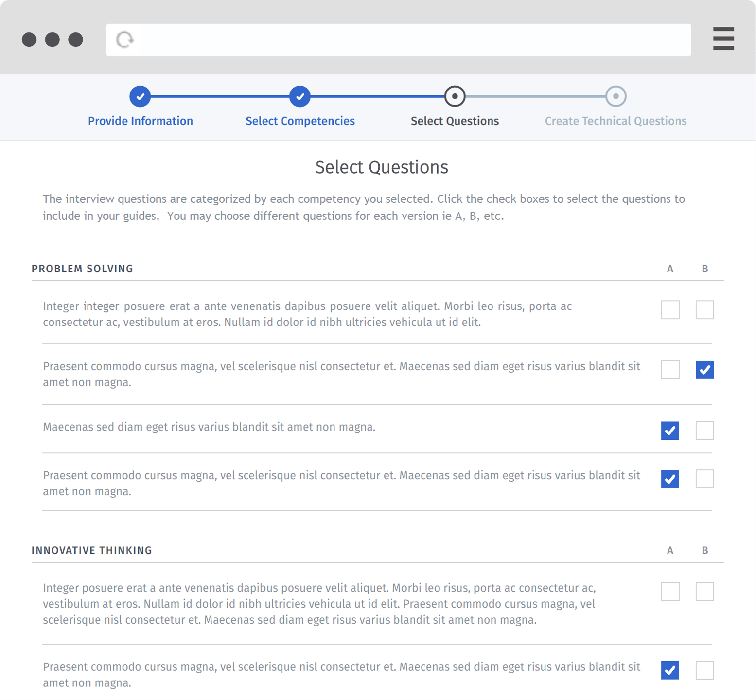Image resolution: width=756 pixels, height=700 pixels.
Task: Check column B for fourth Problem Solving question
Action: (x=705, y=479)
